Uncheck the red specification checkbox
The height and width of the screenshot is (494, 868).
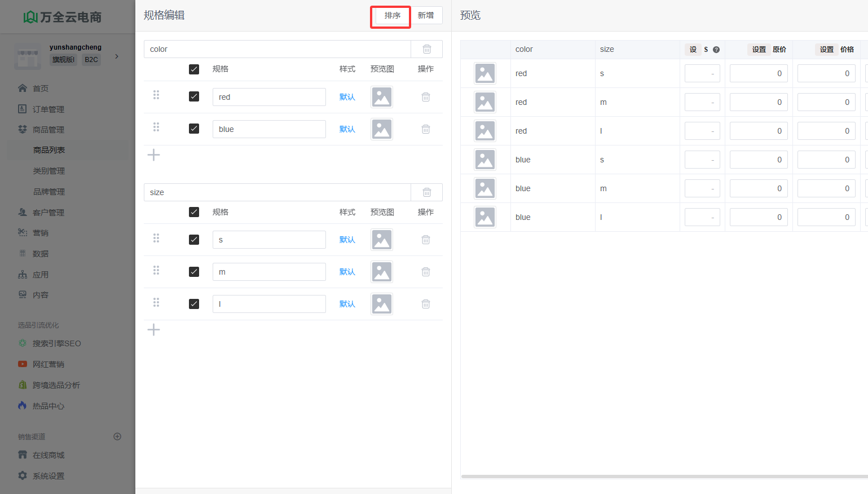point(194,96)
